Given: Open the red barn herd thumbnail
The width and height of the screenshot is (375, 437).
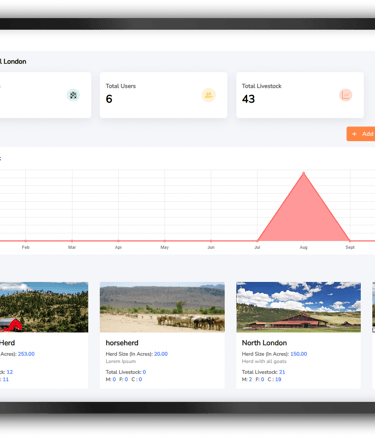Looking at the screenshot, I should pos(44,307).
